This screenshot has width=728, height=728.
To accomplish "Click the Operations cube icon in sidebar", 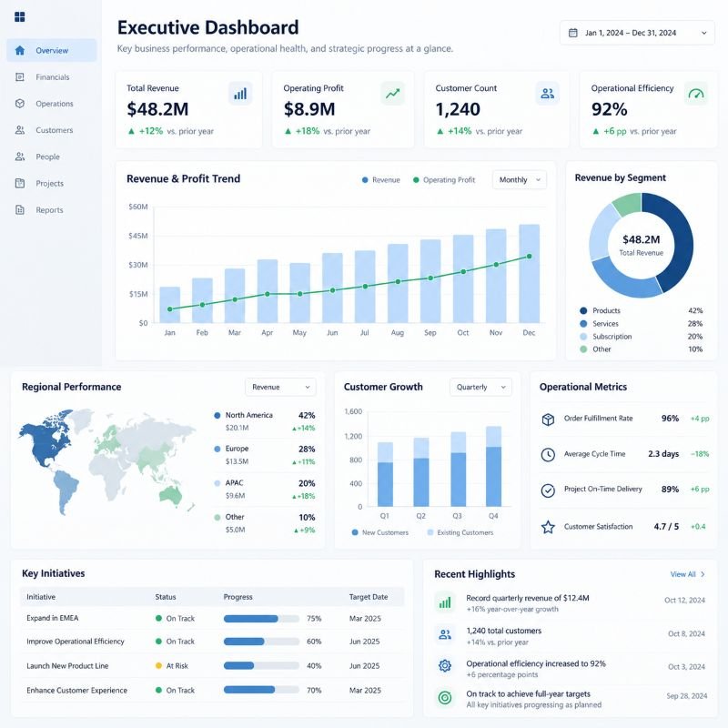I will 19,104.
